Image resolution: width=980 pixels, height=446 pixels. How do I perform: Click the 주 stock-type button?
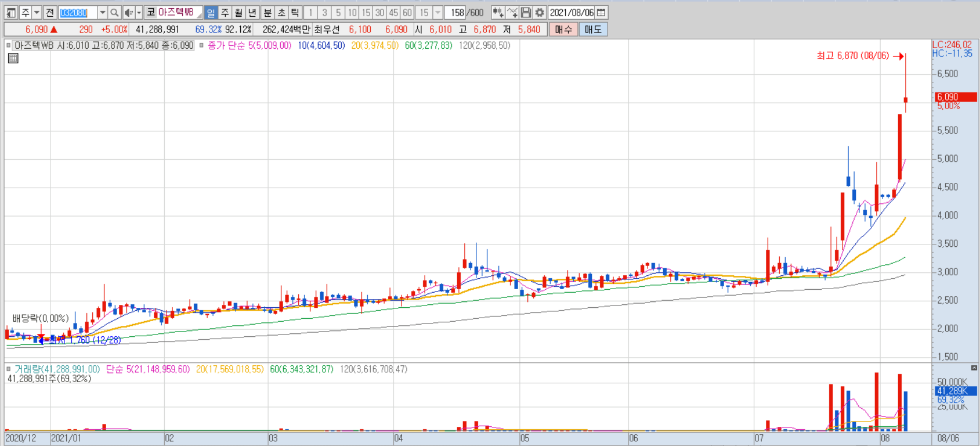(x=26, y=12)
